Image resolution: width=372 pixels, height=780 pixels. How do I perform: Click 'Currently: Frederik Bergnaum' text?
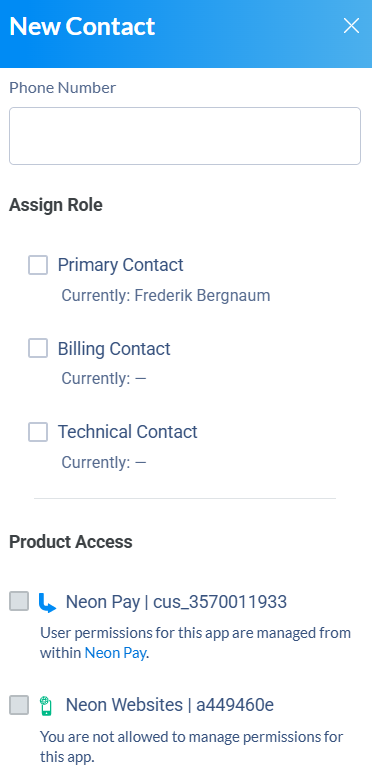(x=166, y=295)
